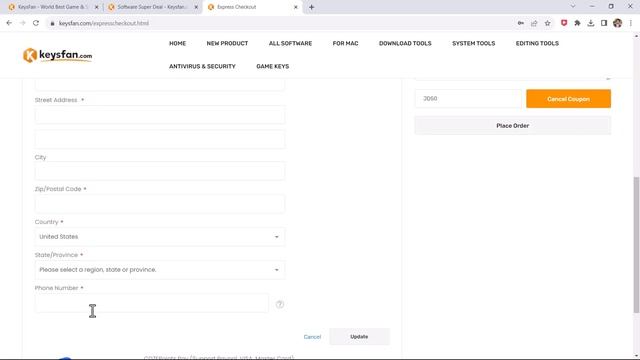Viewport: 640px width, 360px height.
Task: Open the DOWNLOAD TOOLS menu item
Action: (x=405, y=43)
